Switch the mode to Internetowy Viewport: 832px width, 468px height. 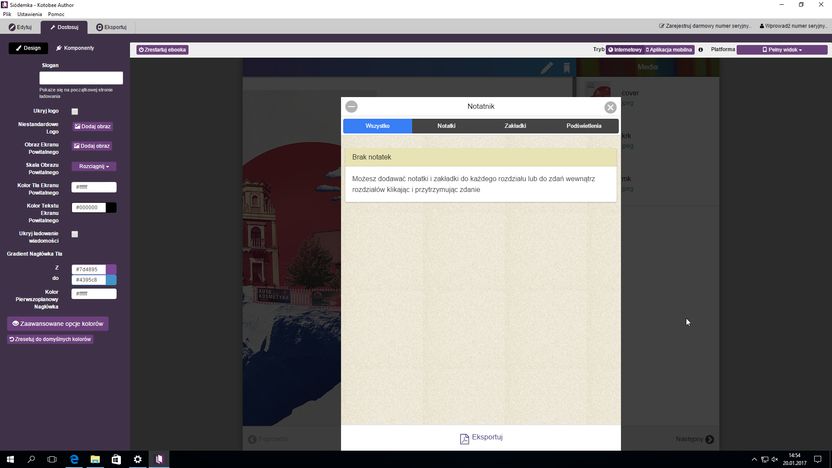click(x=625, y=50)
